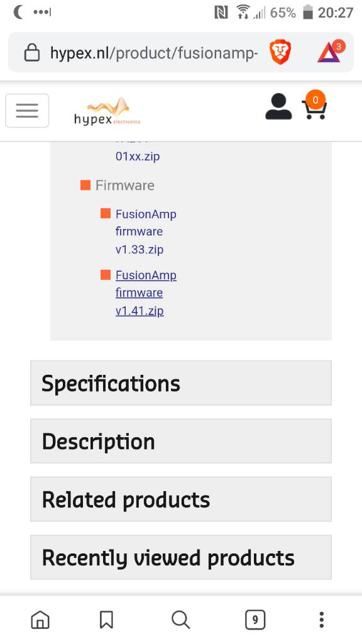Tap the hypex.nl address bar
This screenshot has width=362, height=644.
pos(154,53)
